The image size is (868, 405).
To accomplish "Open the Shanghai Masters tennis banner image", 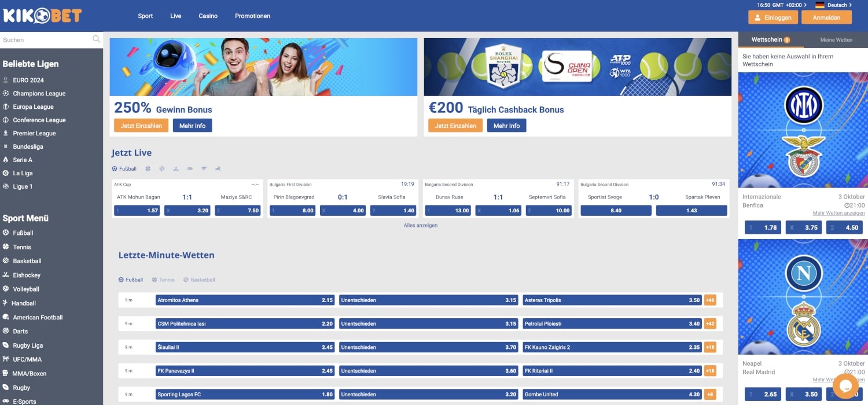I will coord(578,67).
